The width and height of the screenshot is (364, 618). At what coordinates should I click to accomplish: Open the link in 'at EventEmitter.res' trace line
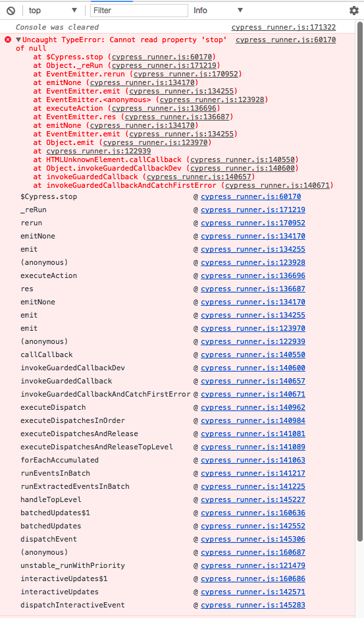[x=177, y=117]
